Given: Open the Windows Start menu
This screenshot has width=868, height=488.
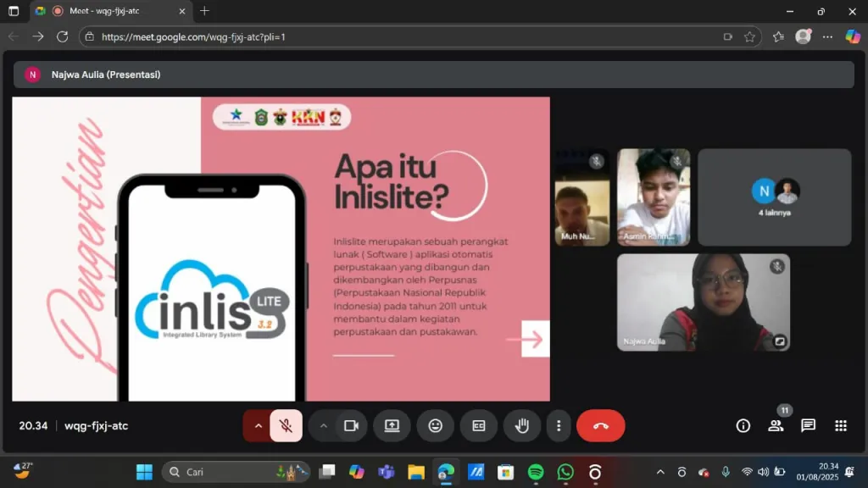Looking at the screenshot, I should point(144,472).
